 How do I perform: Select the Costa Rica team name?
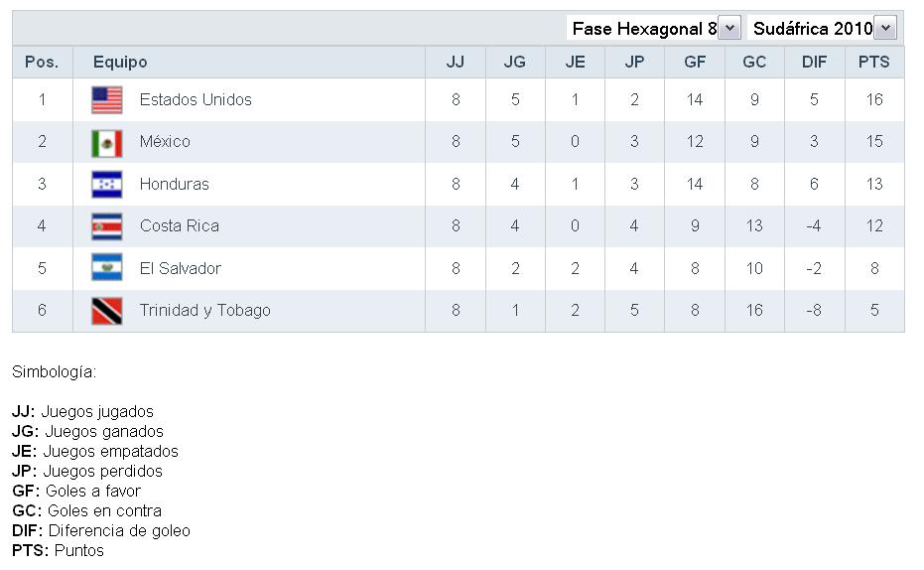click(x=180, y=226)
